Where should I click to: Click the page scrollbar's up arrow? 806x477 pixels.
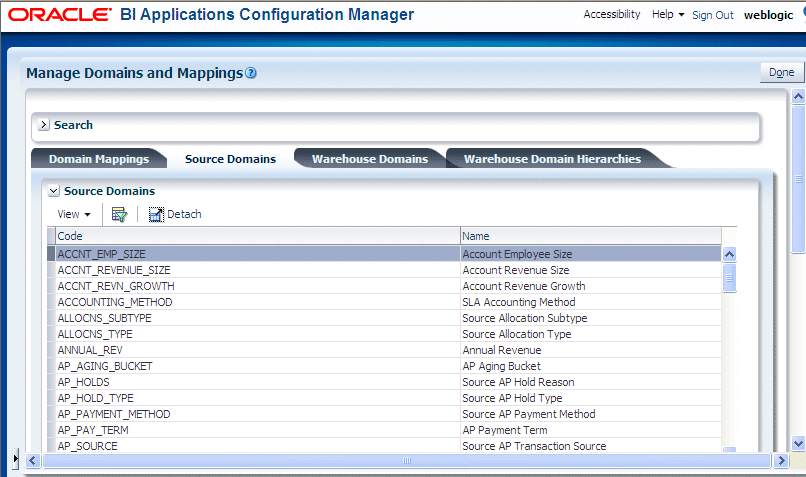pyautogui.click(x=798, y=96)
